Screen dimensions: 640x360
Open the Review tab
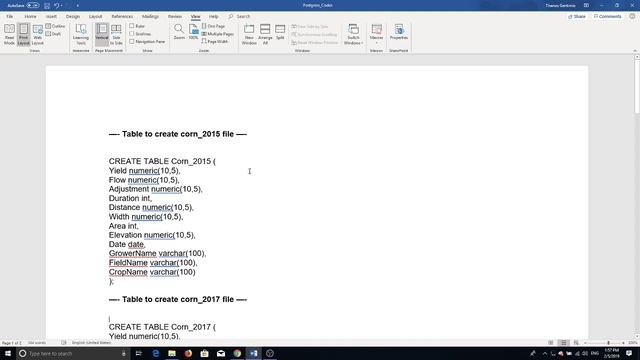pos(175,16)
